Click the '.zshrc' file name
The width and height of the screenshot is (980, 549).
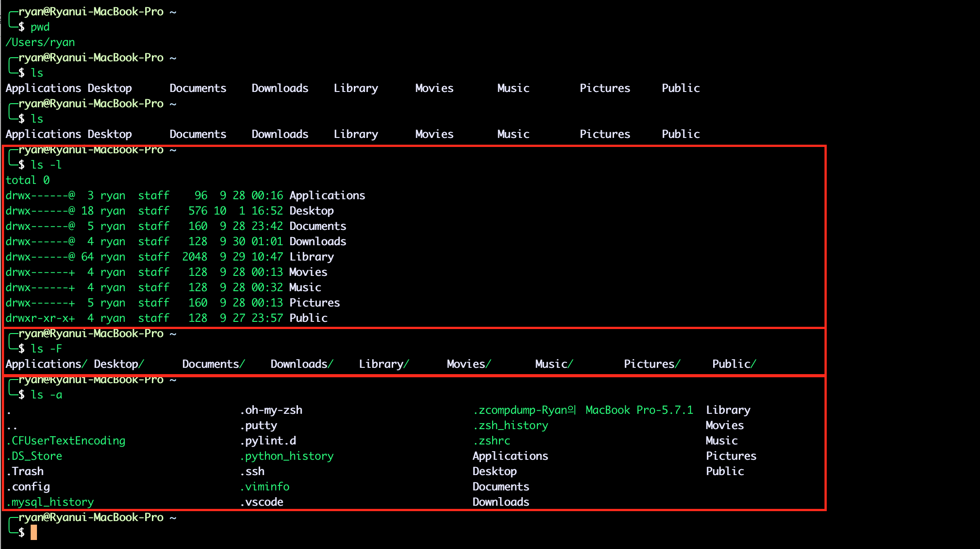(491, 441)
